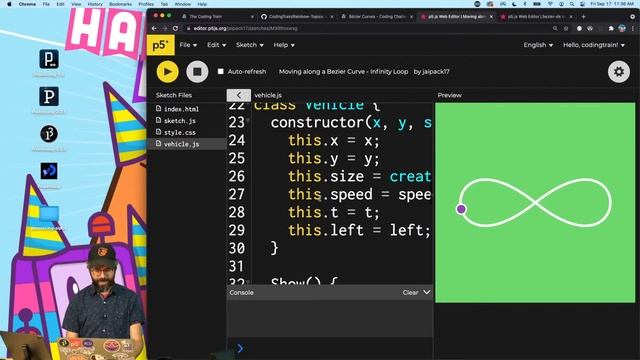This screenshot has height=360, width=640.
Task: Open the Processing icon on desktop, top
Action: 49,60
